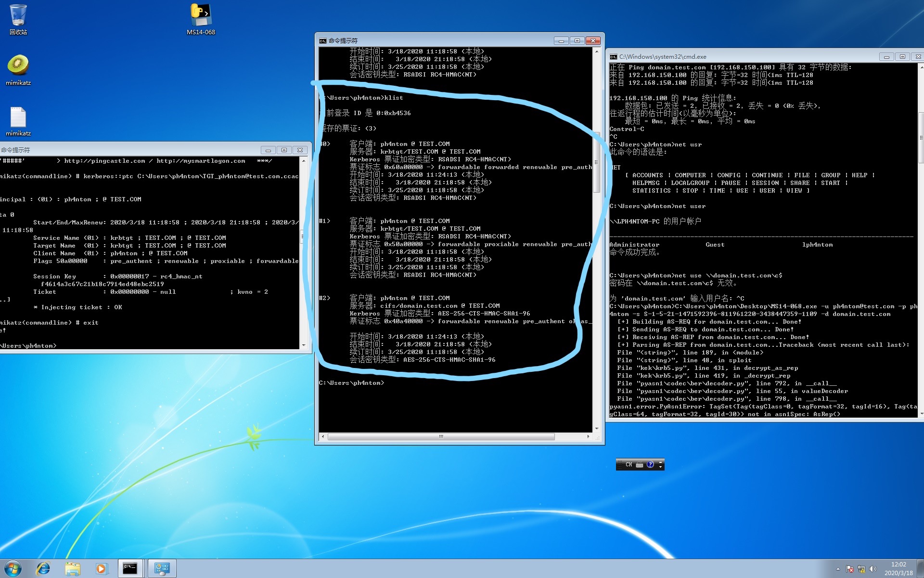Screen dimensions: 924x578
Task: Open Action Center flag in system tray
Action: coord(850,569)
